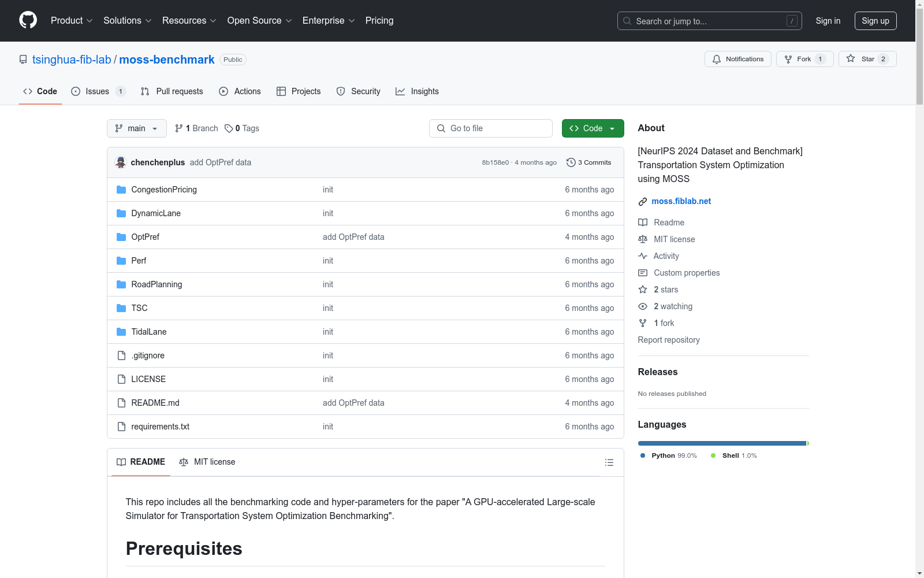Click the README.md file icon

121,403
